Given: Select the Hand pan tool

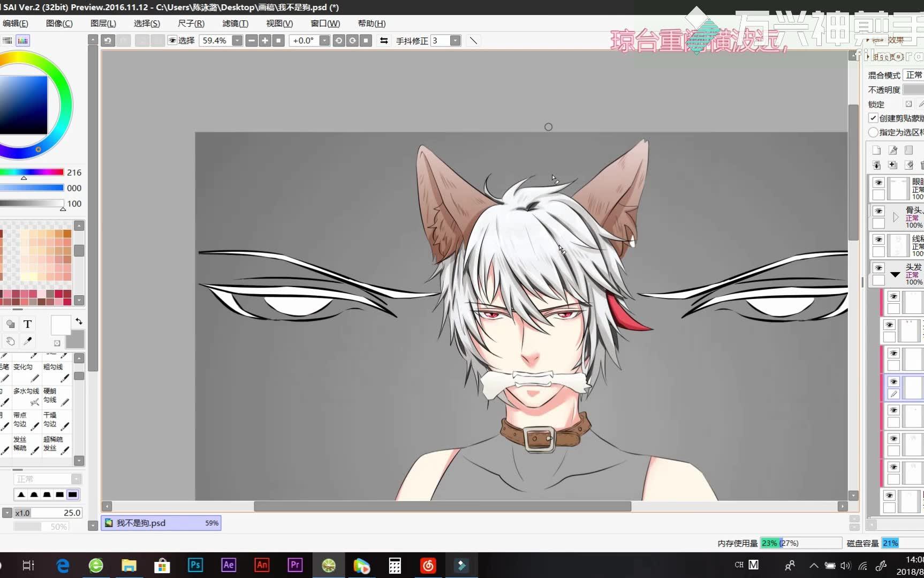Looking at the screenshot, I should pos(10,341).
